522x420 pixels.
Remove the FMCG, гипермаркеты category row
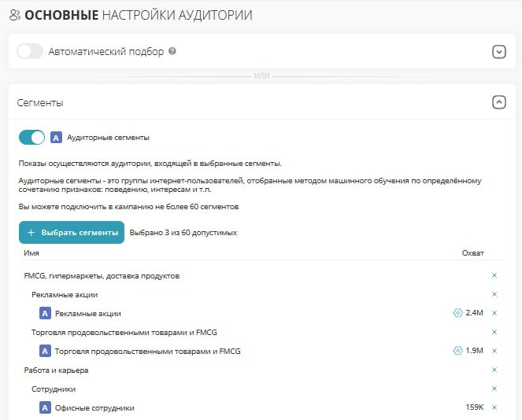click(x=494, y=275)
